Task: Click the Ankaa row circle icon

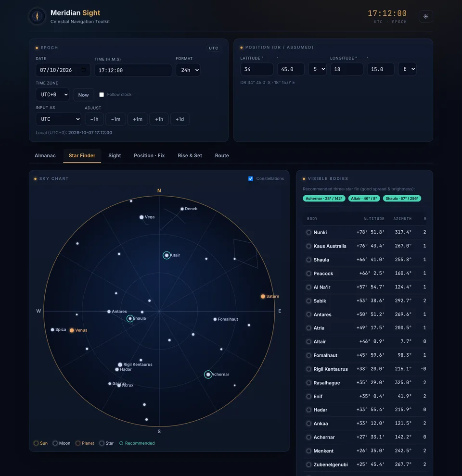Action: (x=308, y=424)
